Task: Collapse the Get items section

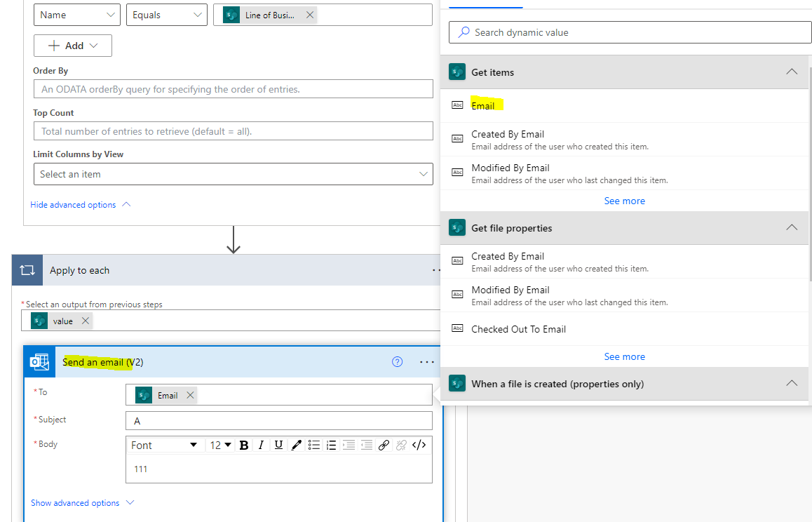Action: [791, 72]
